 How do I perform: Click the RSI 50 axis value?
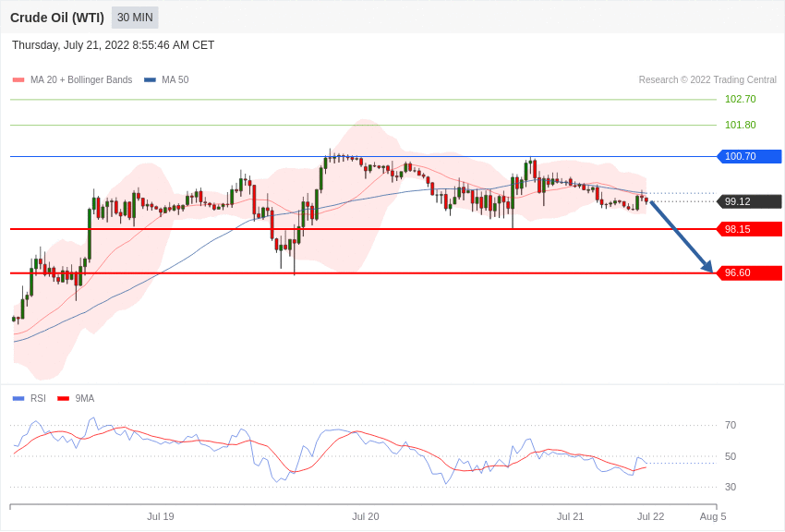[731, 456]
